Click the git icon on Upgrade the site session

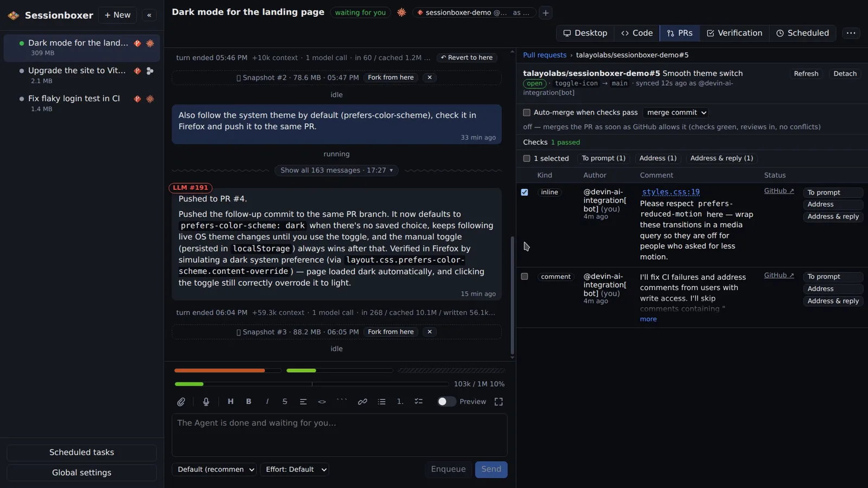[x=137, y=71]
